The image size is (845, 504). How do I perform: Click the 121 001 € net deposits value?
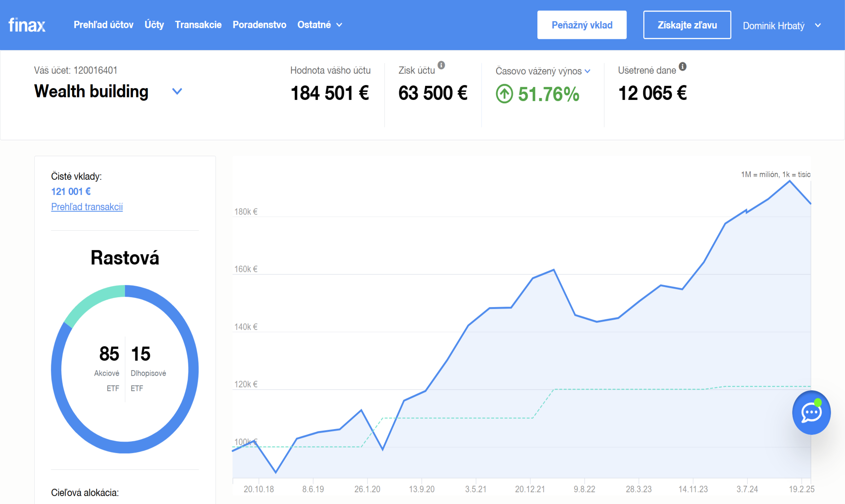71,192
